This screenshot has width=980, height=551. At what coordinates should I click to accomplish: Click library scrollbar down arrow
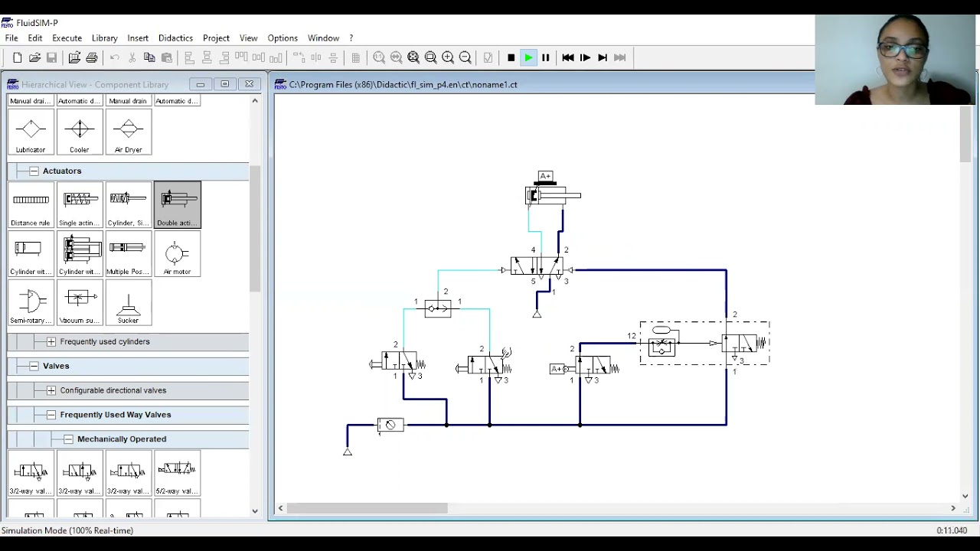[x=255, y=511]
